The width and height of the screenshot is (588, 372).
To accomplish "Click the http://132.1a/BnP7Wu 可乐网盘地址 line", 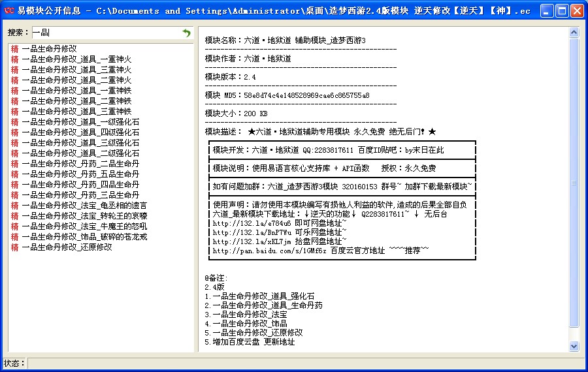I will pos(280,232).
